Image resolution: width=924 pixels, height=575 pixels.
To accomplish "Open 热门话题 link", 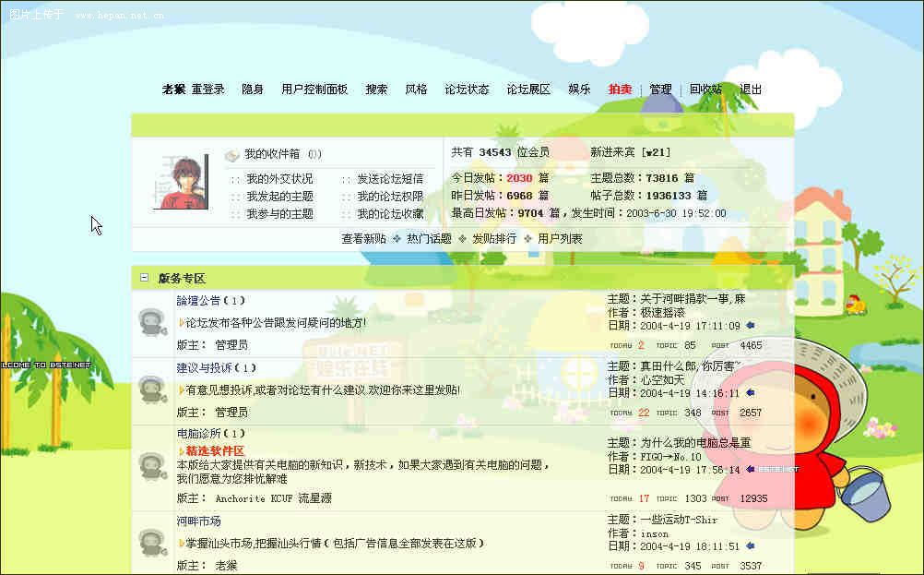I will click(429, 238).
